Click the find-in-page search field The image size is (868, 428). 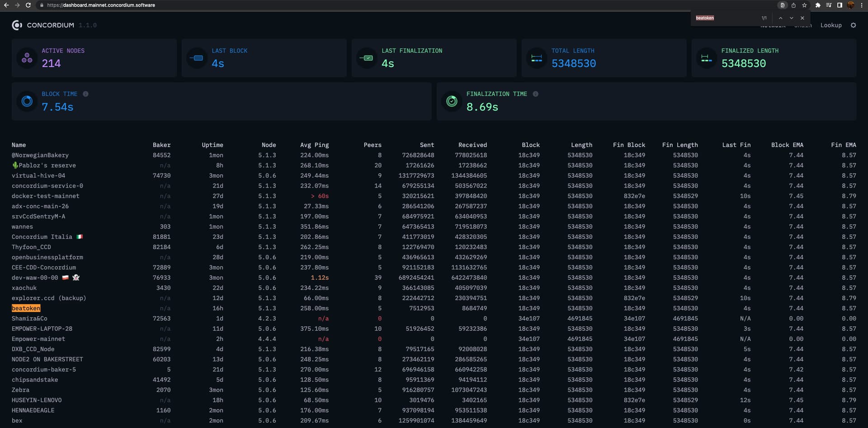click(x=726, y=18)
